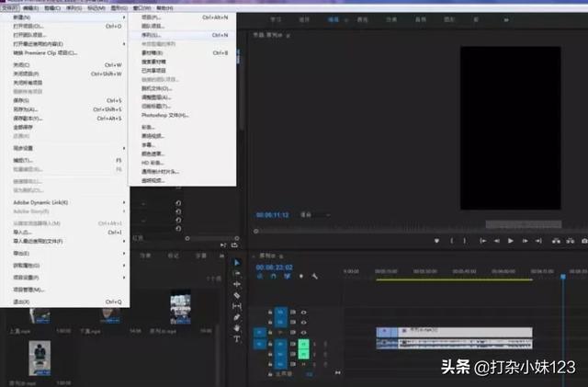Expand 打开最近使用的内容(E) submenu

click(124, 44)
